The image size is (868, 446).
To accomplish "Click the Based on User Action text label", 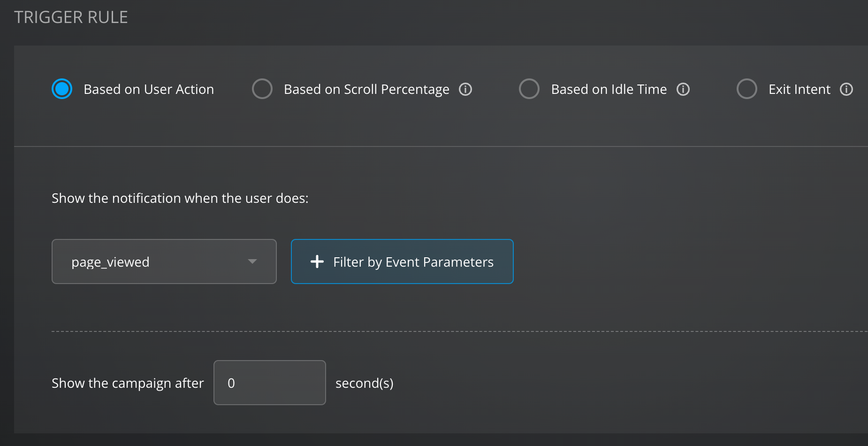I will (149, 89).
